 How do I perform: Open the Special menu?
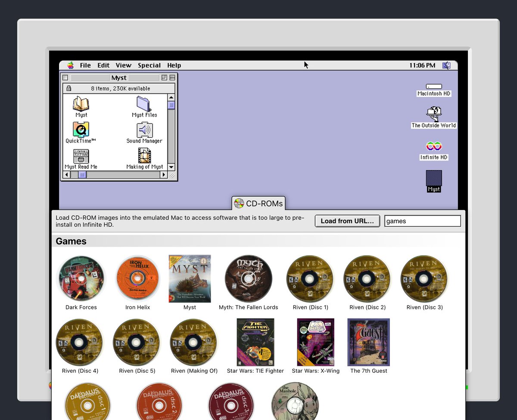[149, 65]
